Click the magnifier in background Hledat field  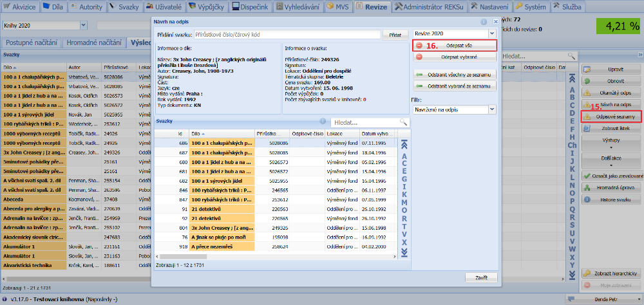pyautogui.click(x=570, y=57)
